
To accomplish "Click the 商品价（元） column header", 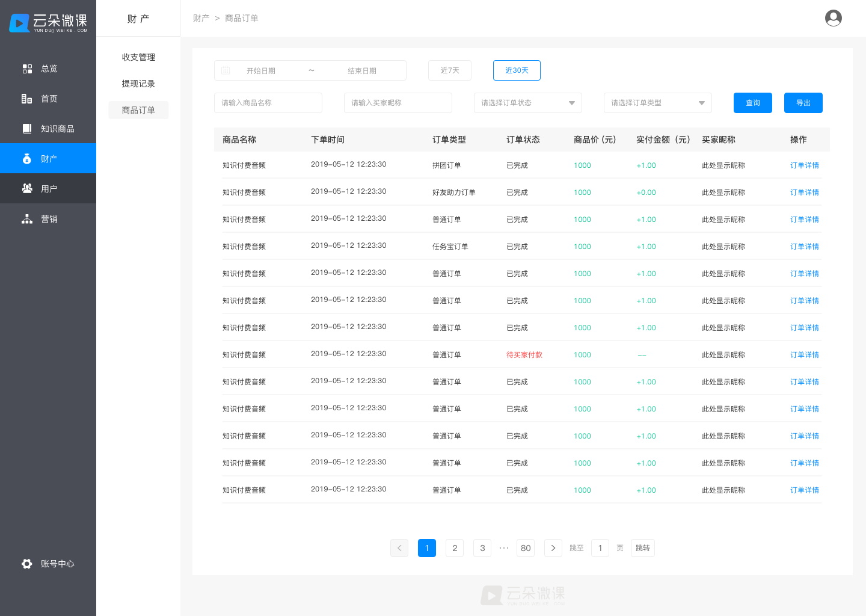I will (x=595, y=140).
